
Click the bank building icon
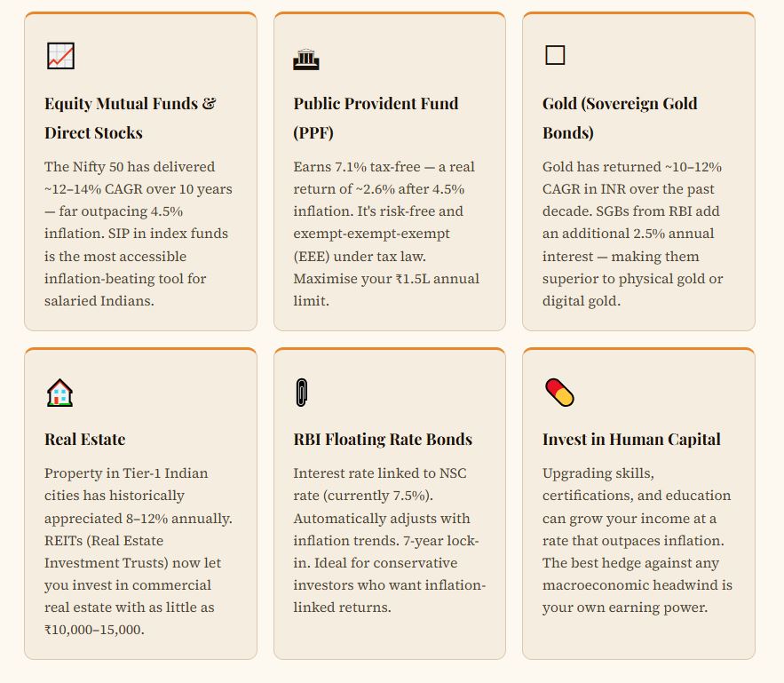click(x=305, y=60)
